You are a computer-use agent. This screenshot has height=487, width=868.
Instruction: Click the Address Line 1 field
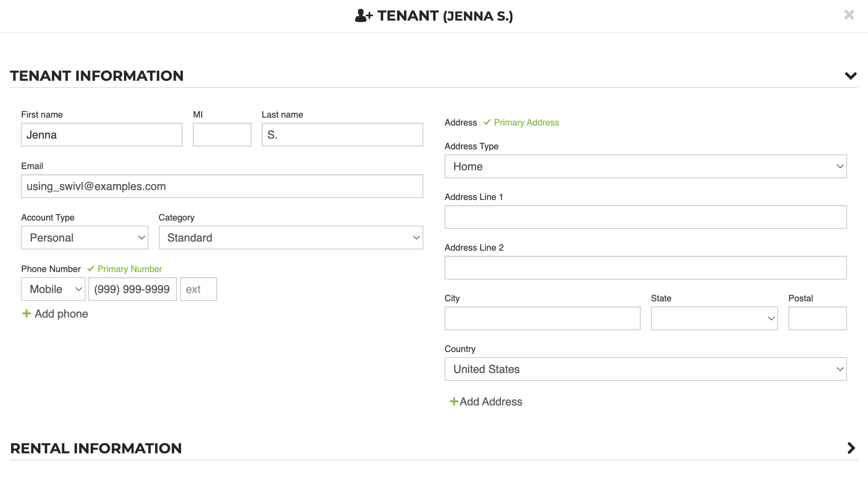click(x=645, y=217)
